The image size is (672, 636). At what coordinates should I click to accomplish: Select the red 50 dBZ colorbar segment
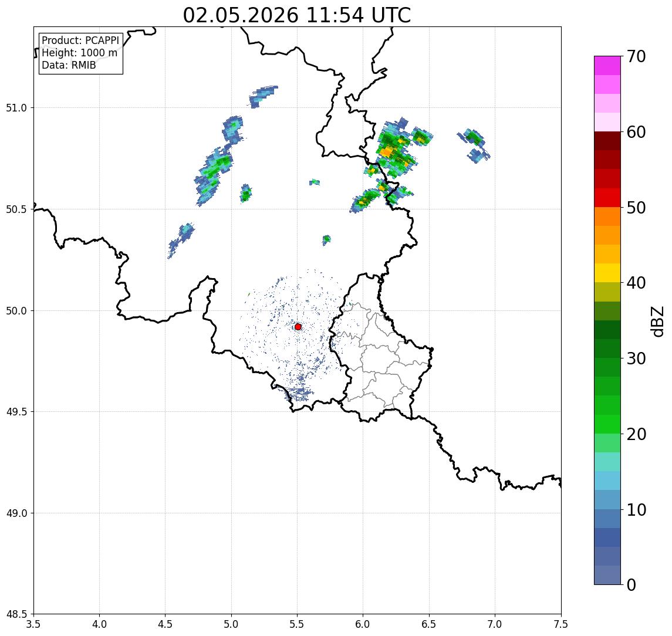607,198
